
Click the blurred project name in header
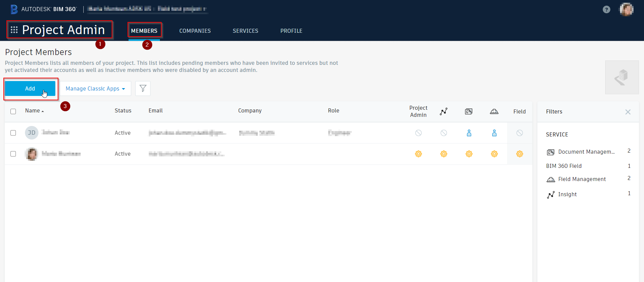pyautogui.click(x=147, y=9)
